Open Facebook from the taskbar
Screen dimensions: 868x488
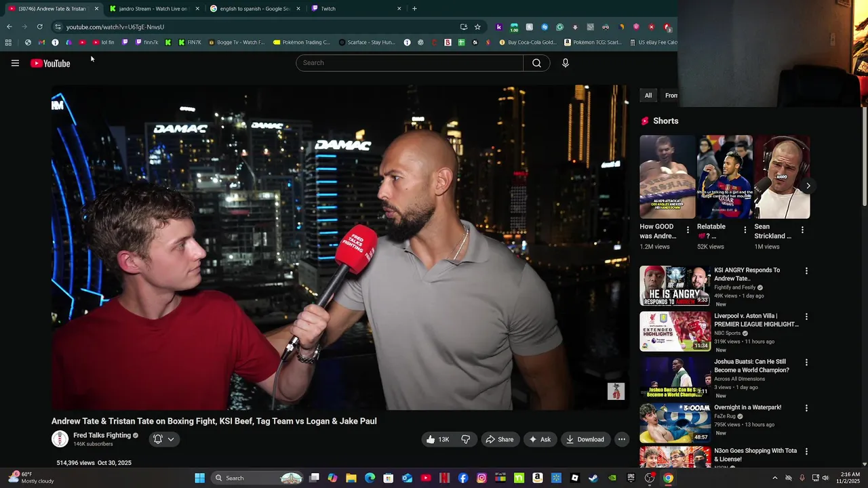(463, 478)
